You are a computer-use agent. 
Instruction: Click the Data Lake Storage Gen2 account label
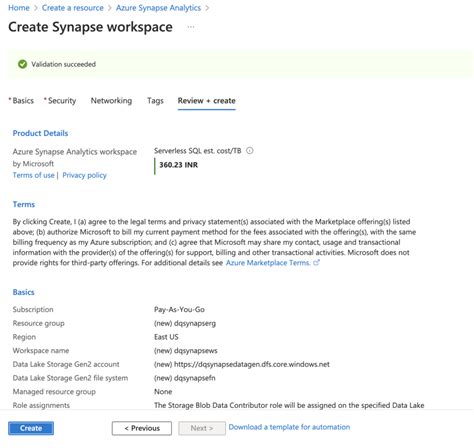(x=66, y=364)
